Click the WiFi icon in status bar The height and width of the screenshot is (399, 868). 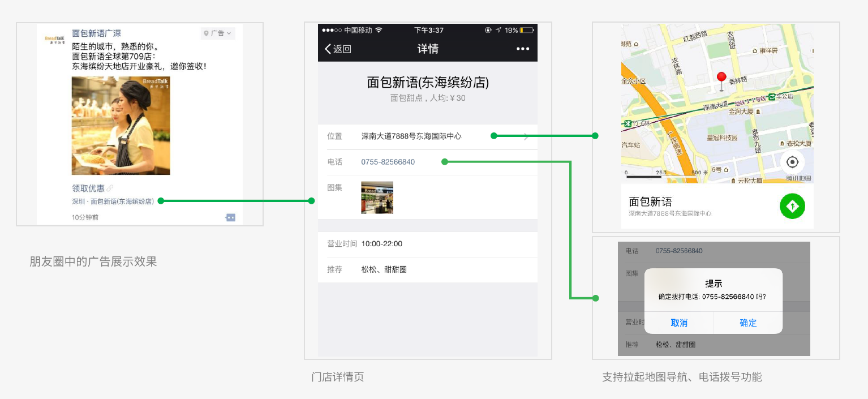point(379,30)
